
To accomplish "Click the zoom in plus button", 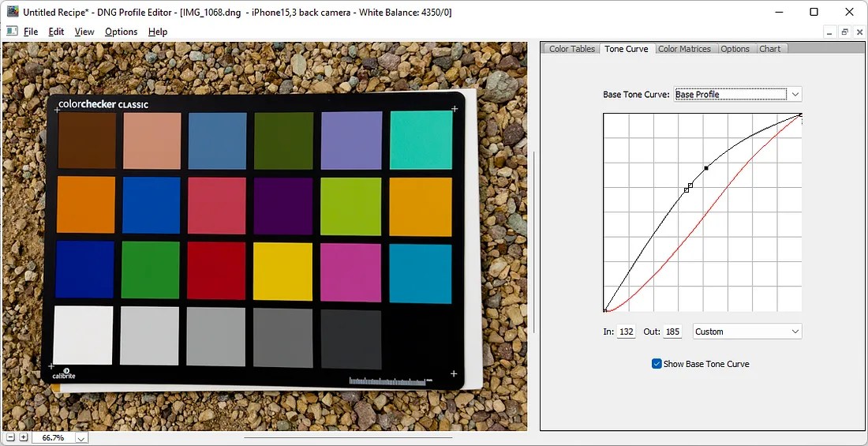I will point(23,437).
